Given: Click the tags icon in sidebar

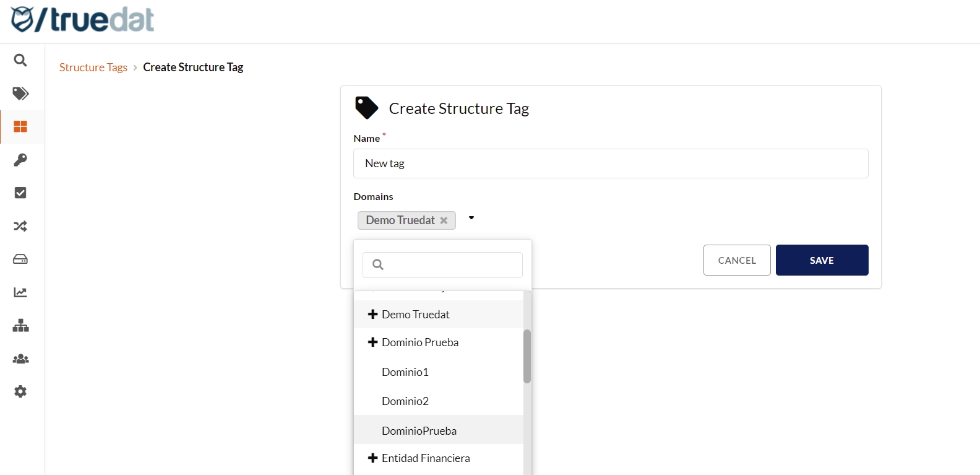Looking at the screenshot, I should point(20,94).
